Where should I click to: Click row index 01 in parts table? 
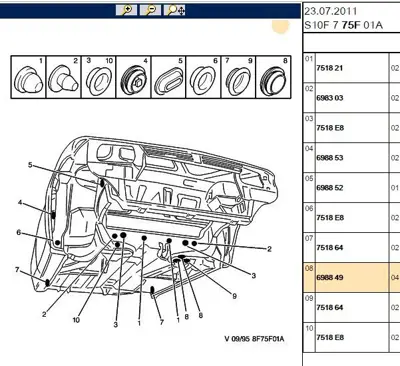tap(309, 59)
